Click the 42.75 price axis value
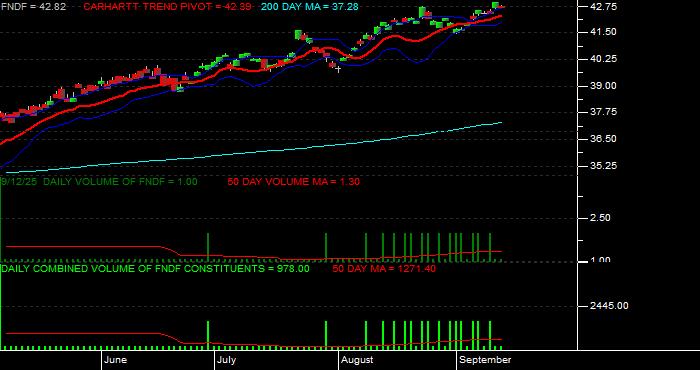The image size is (700, 370). click(x=604, y=7)
